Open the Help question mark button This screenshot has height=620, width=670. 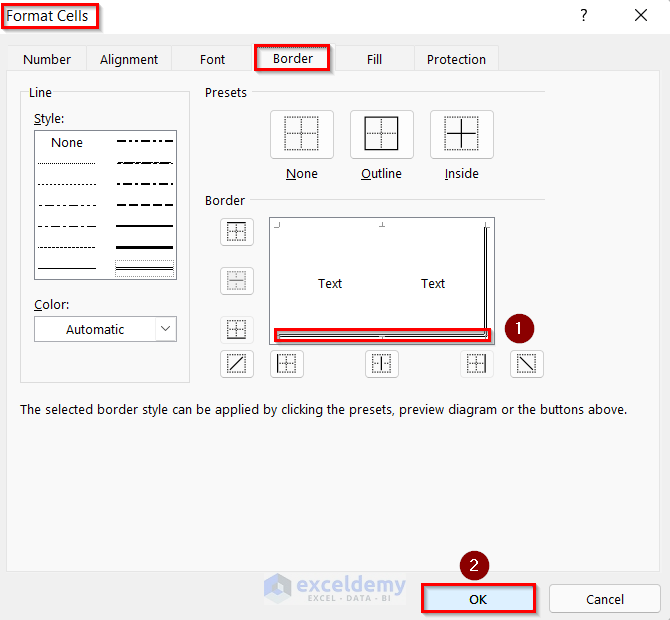click(584, 16)
